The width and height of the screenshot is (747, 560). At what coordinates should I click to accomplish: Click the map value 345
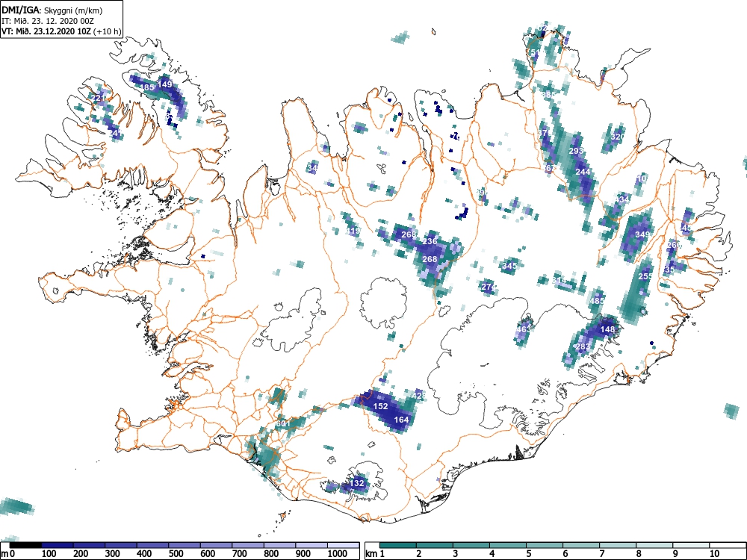point(509,266)
